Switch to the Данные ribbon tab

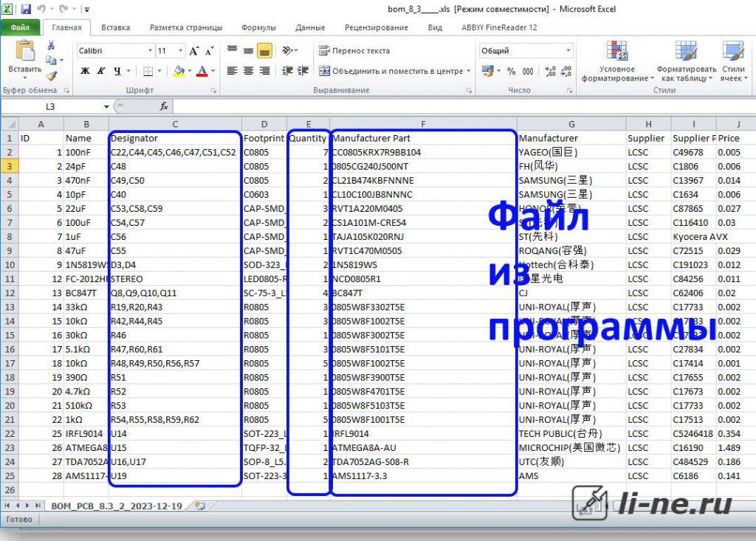(310, 27)
